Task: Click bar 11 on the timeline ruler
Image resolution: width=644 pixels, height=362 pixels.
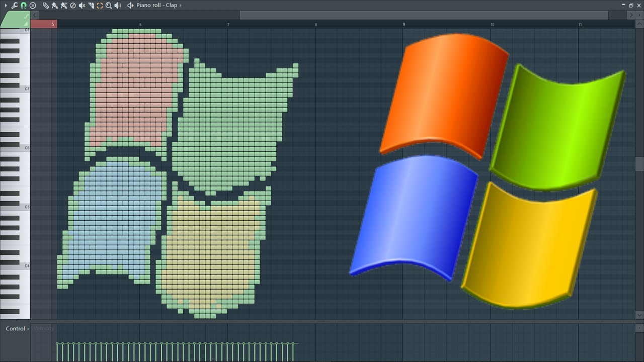Action: pos(580,24)
